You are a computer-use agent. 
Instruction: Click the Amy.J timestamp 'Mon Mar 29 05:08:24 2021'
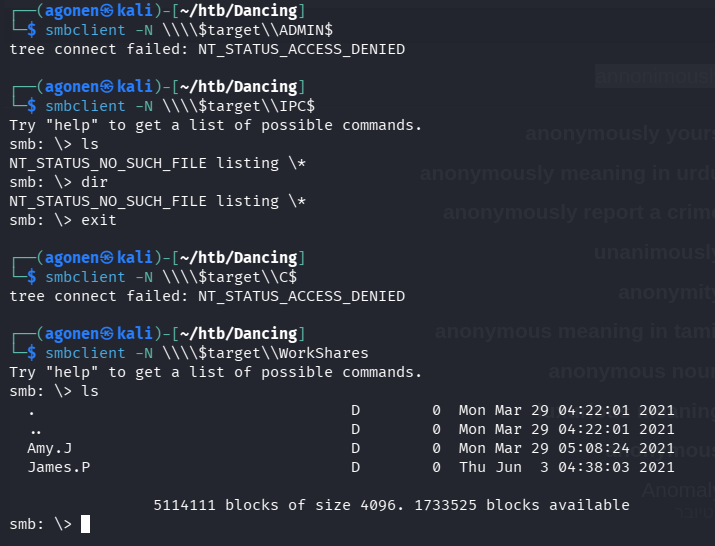pyautogui.click(x=566, y=448)
